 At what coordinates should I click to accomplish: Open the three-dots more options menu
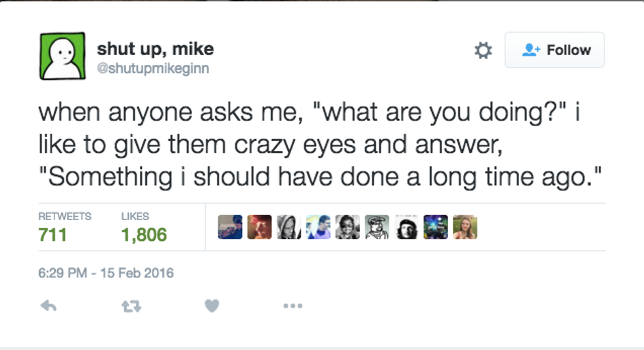[x=292, y=305]
